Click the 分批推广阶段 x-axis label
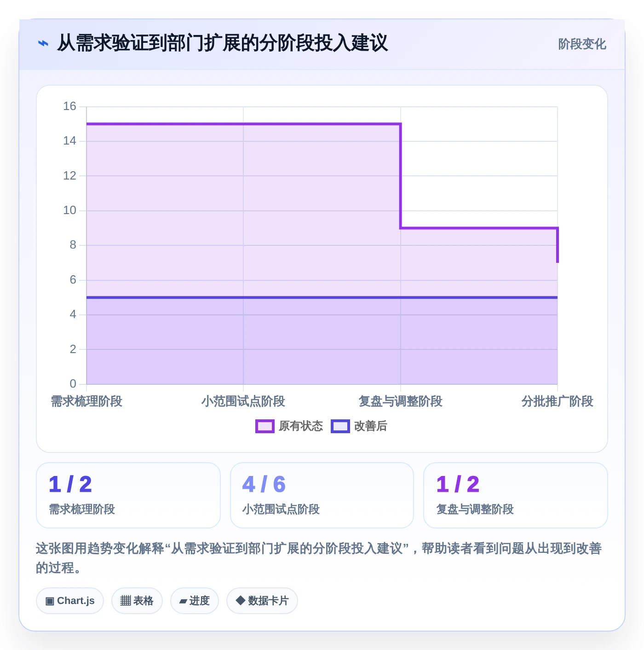The width and height of the screenshot is (644, 650). [x=557, y=401]
